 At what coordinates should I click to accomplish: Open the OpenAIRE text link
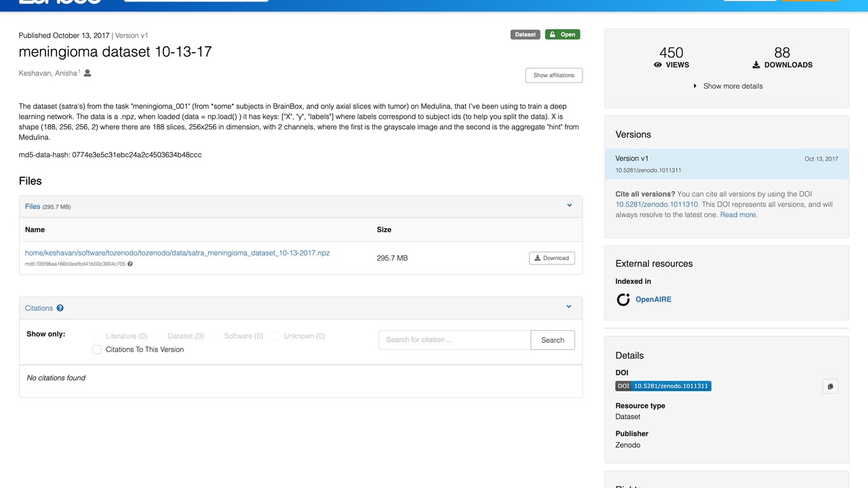653,300
